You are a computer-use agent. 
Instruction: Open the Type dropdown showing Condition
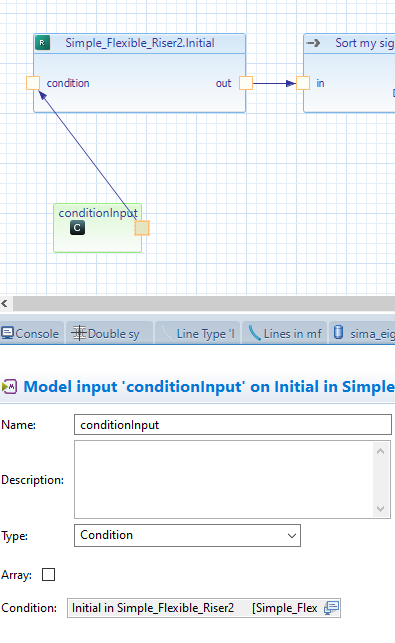[187, 535]
